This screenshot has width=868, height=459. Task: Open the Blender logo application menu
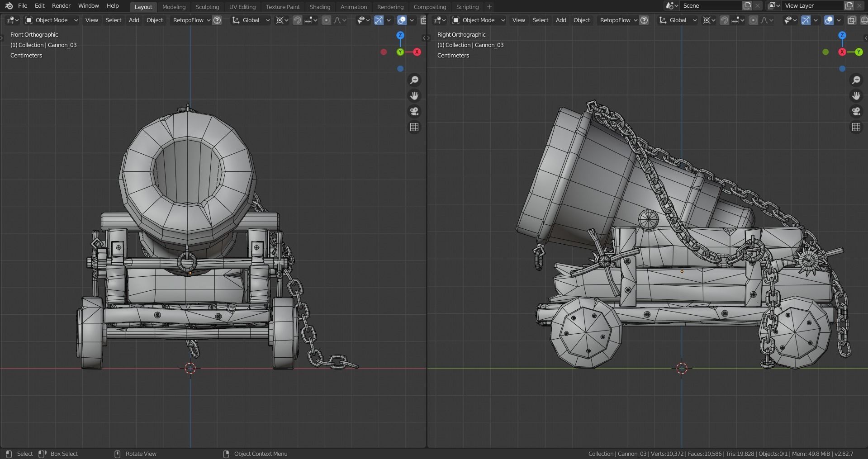tap(9, 6)
